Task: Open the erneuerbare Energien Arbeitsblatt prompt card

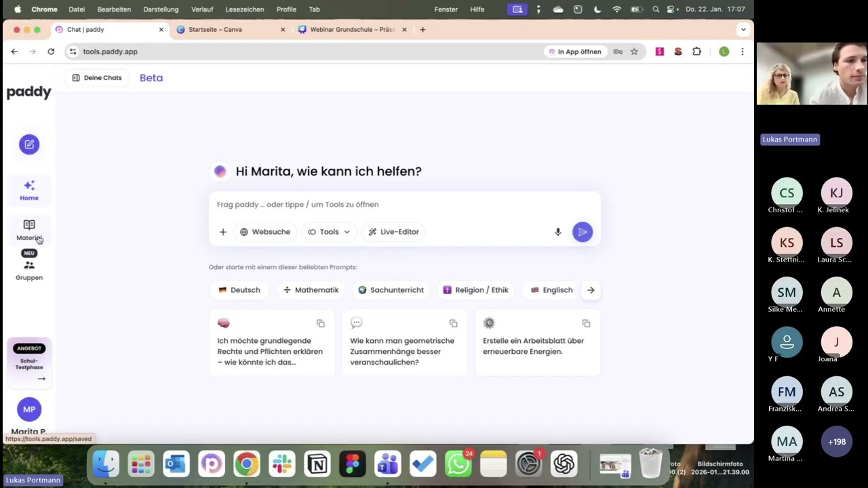Action: point(537,343)
